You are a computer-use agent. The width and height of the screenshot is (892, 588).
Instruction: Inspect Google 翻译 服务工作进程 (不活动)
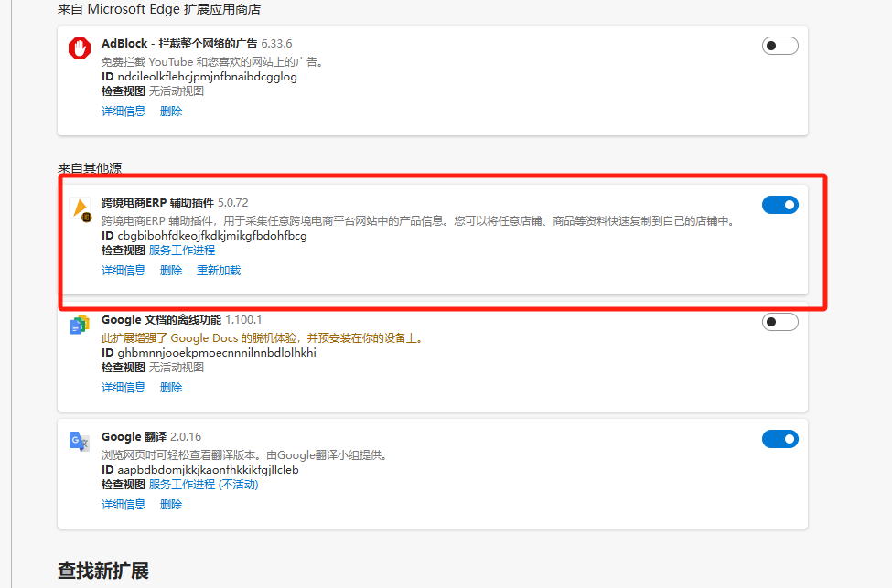[x=203, y=484]
